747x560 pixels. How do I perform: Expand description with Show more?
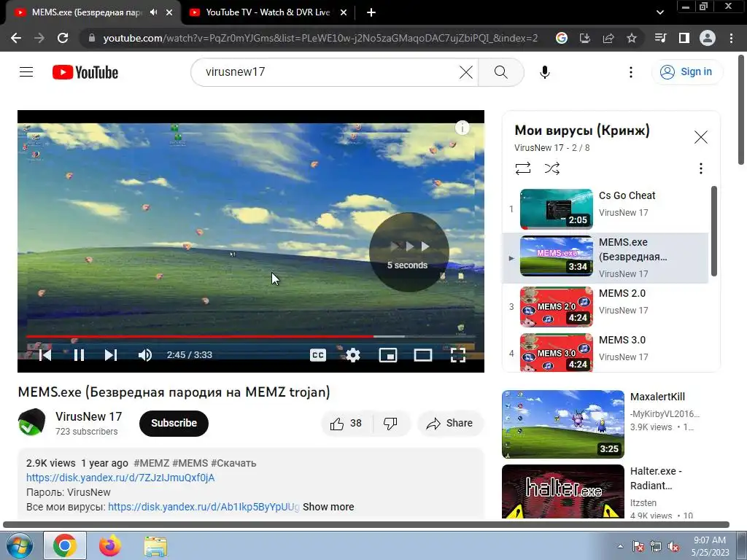click(328, 507)
